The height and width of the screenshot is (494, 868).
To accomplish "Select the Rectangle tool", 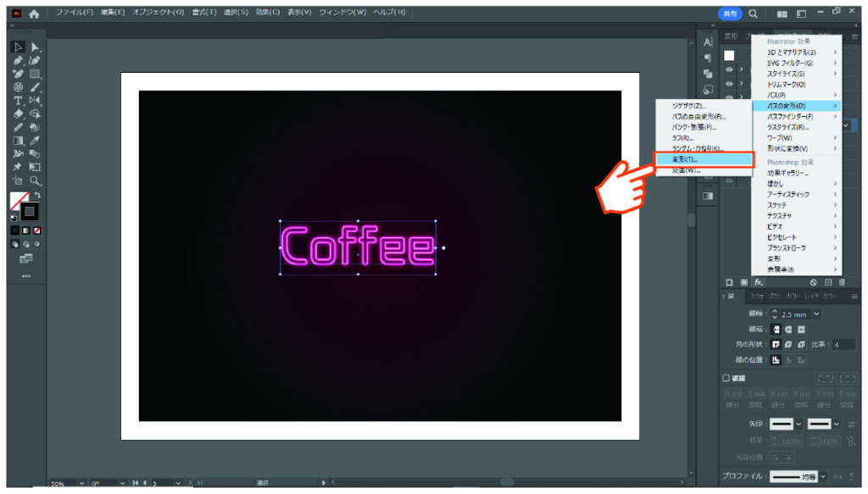I will pos(35,74).
